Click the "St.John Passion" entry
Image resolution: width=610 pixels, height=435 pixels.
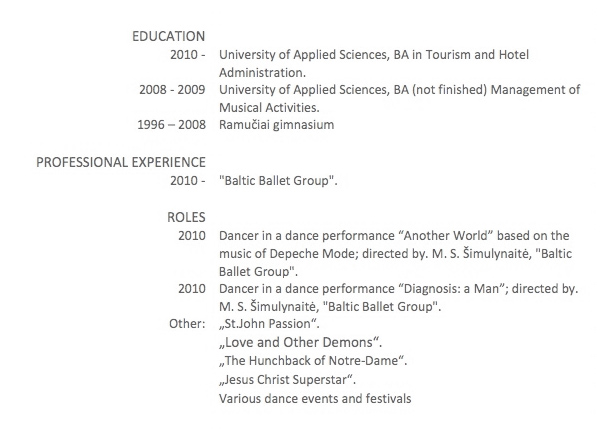pos(269,324)
